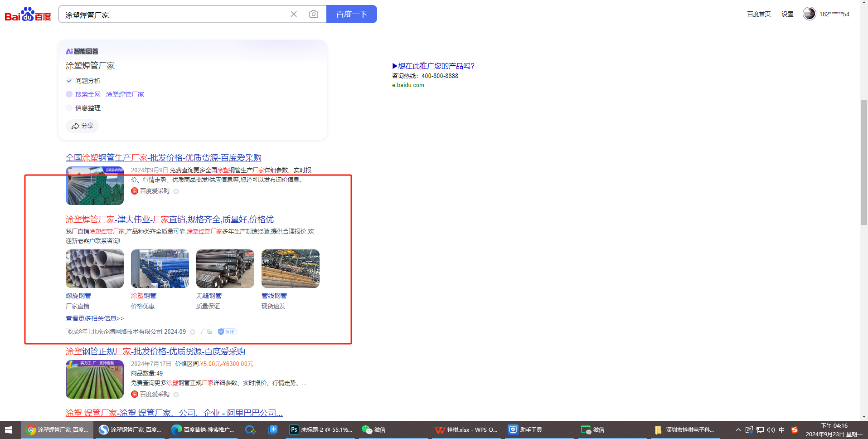The image size is (868, 439).
Task: Open result 全国涂塑钢管生产厂家-批发价格
Action: pyautogui.click(x=164, y=157)
